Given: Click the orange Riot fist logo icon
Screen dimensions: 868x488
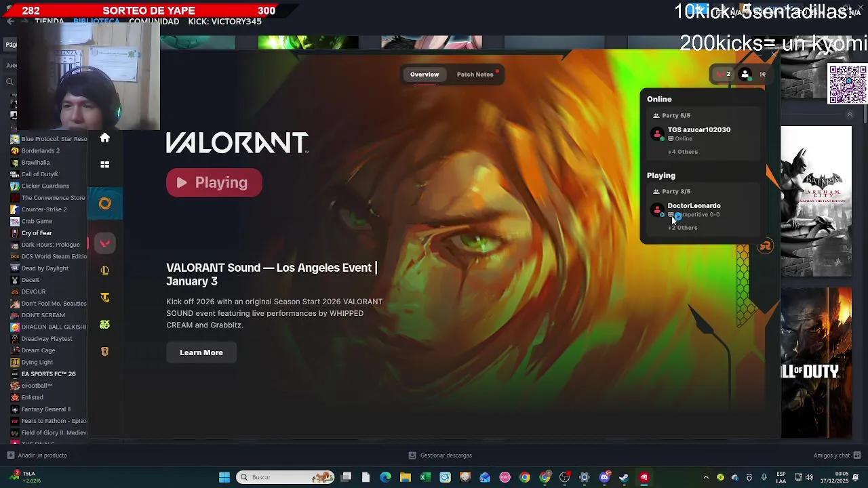Looking at the screenshot, I should point(766,247).
